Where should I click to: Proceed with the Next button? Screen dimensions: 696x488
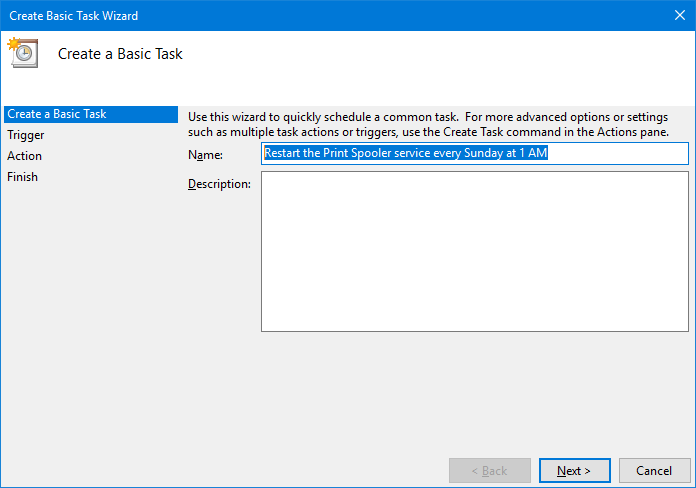pyautogui.click(x=574, y=470)
